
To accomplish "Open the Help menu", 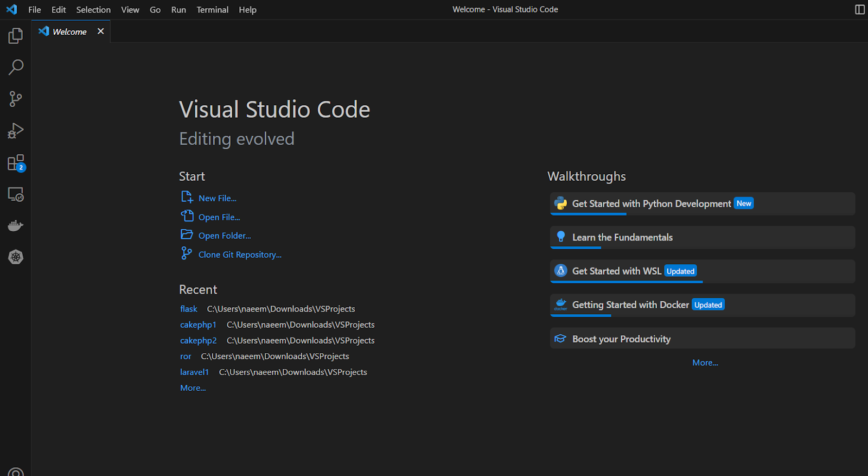I will [x=248, y=10].
